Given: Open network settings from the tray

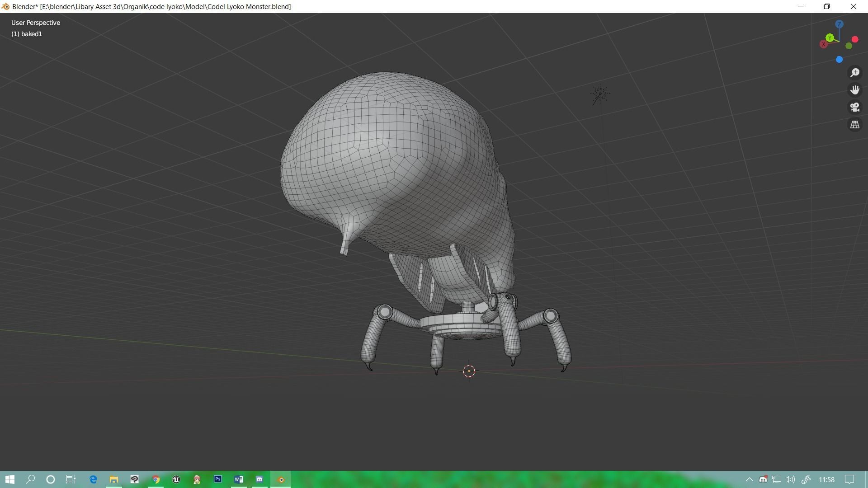Looking at the screenshot, I should pos(777,479).
